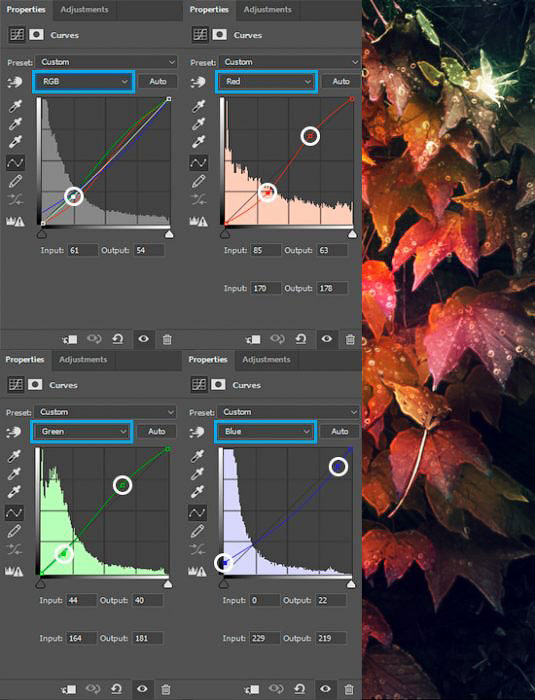Switch to Adjustments tab in Blue panel
The image size is (535, 700).
point(266,359)
